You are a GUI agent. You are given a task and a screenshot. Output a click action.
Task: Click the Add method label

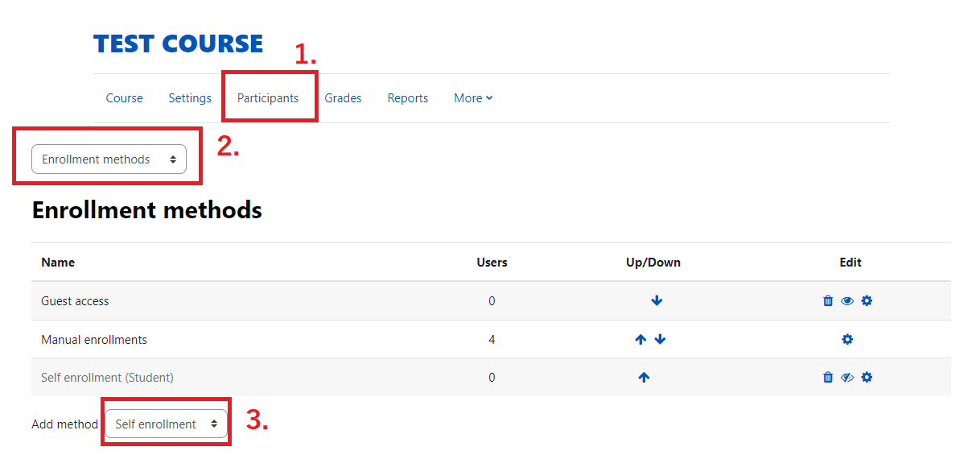(64, 424)
